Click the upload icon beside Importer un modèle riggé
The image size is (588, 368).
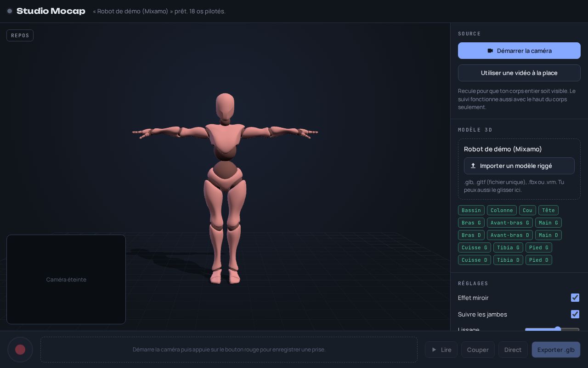pyautogui.click(x=473, y=166)
